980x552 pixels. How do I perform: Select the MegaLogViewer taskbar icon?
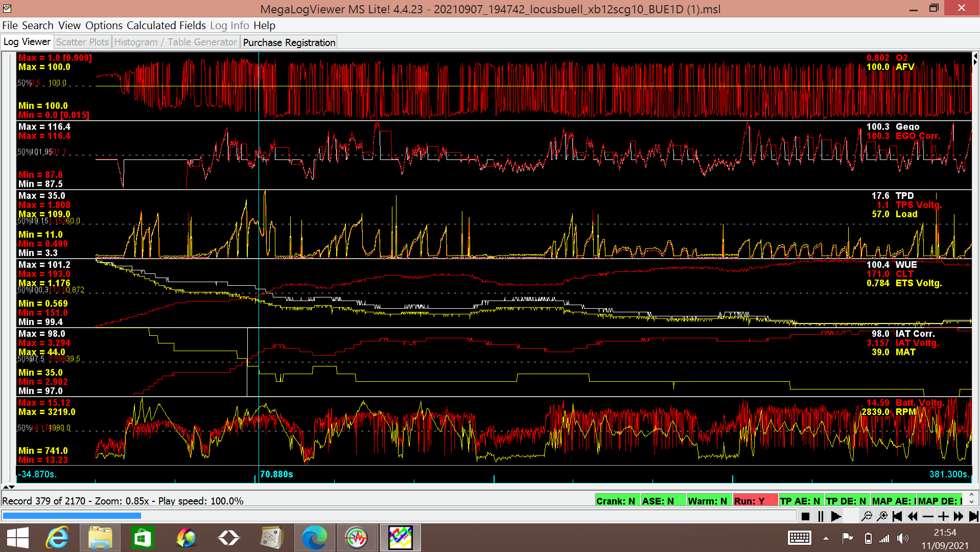(400, 538)
